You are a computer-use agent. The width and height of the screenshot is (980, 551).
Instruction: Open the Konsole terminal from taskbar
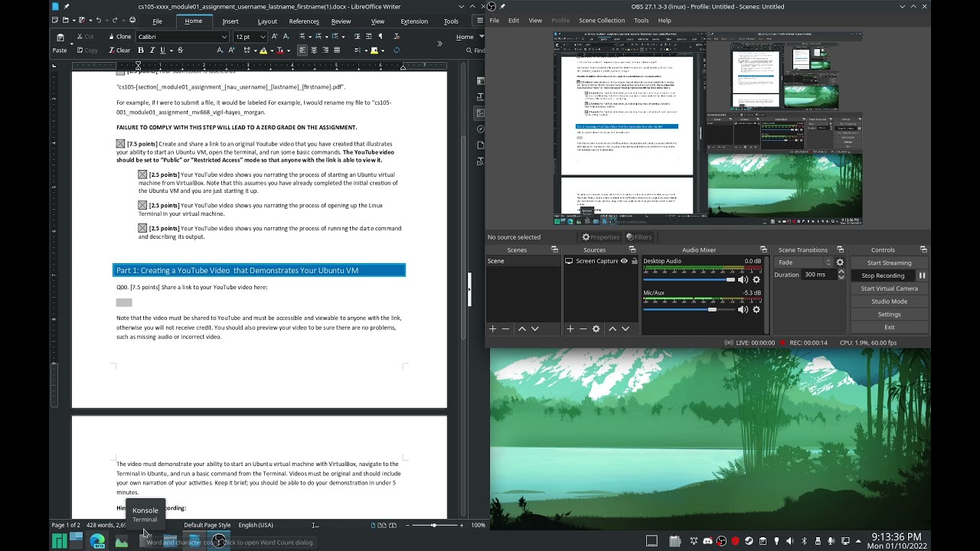tap(145, 541)
